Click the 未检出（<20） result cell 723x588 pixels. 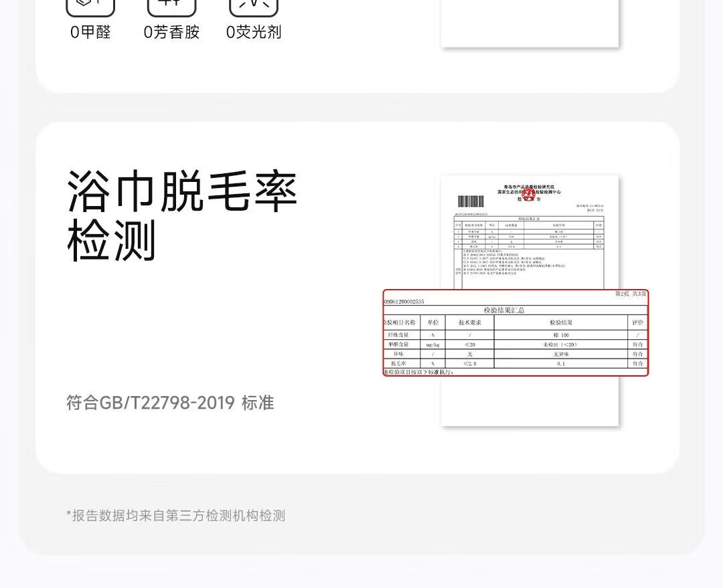[561, 345]
